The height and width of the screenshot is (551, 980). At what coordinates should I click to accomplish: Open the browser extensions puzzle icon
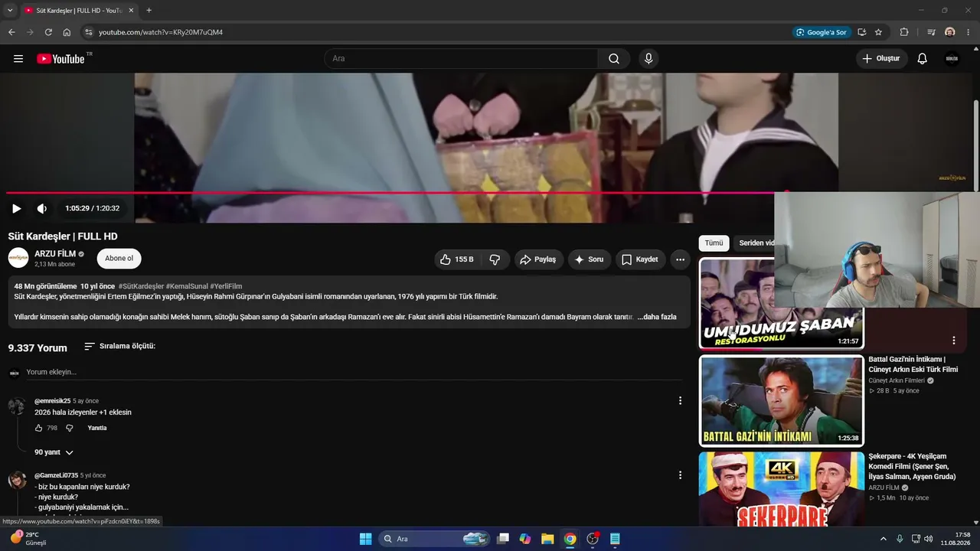904,32
